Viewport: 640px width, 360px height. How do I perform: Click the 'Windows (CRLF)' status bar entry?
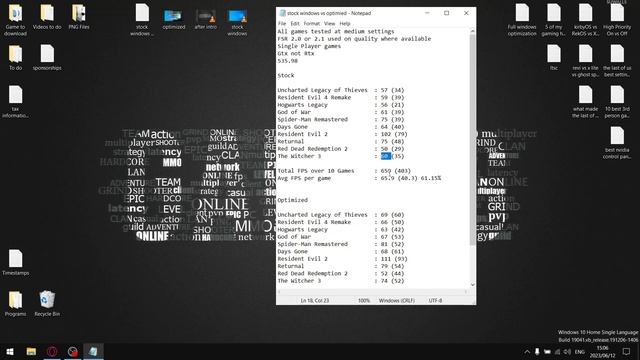pyautogui.click(x=397, y=300)
